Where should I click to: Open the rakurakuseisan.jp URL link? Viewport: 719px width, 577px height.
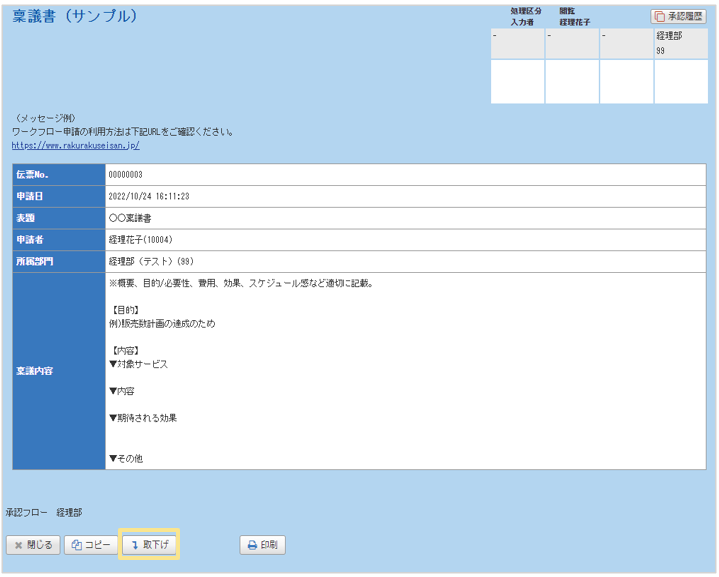[75, 145]
